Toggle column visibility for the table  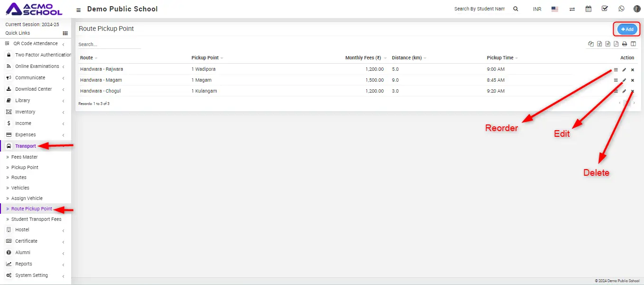click(633, 44)
